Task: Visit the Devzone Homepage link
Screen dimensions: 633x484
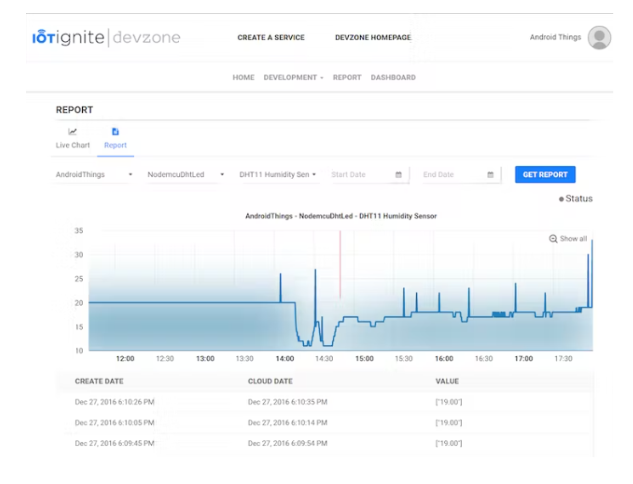Action: (373, 38)
